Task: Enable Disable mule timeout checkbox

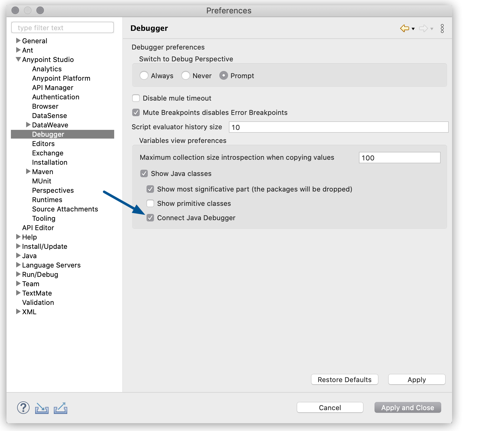Action: pos(136,98)
